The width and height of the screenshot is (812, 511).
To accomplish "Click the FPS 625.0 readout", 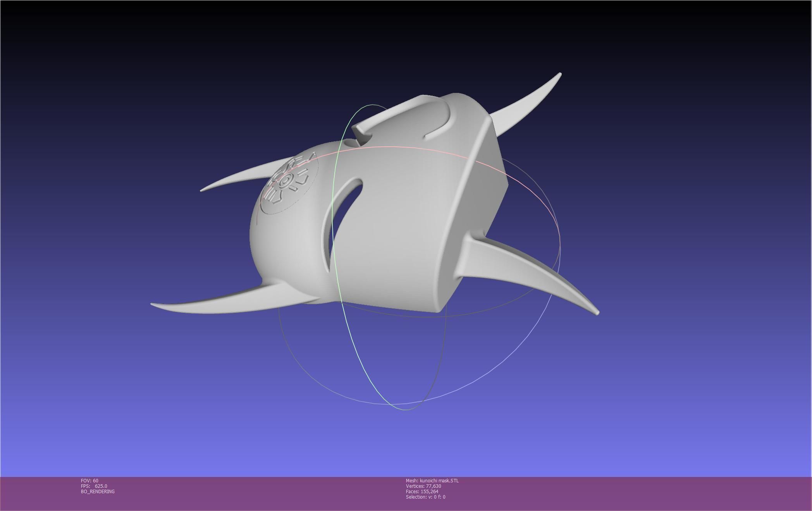I will point(94,486).
